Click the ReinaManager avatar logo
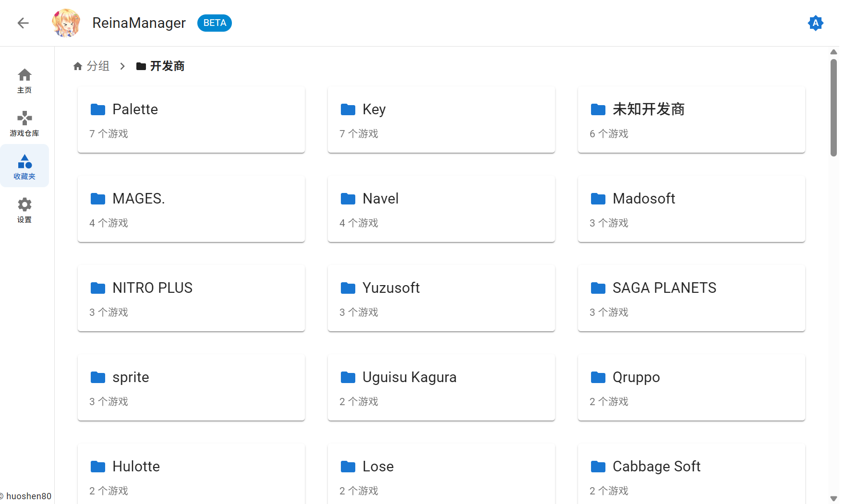 point(66,23)
